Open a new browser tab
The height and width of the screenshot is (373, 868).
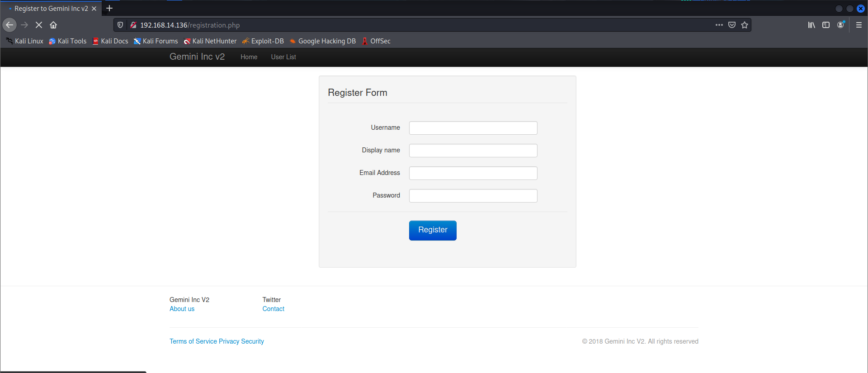click(x=109, y=9)
